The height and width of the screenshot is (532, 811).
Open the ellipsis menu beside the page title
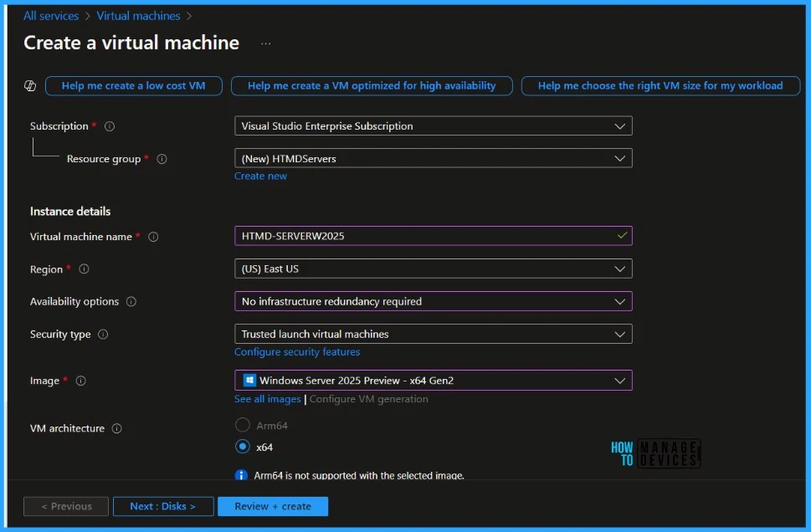[266, 43]
